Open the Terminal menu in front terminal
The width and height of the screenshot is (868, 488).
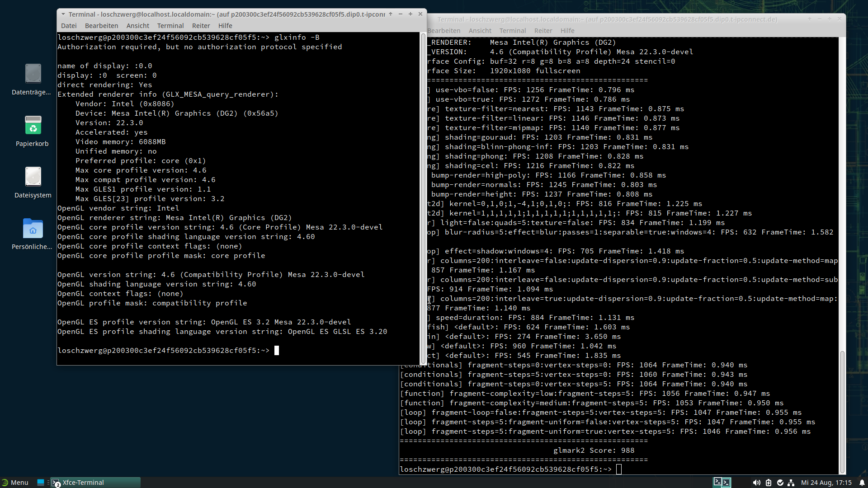click(x=170, y=26)
